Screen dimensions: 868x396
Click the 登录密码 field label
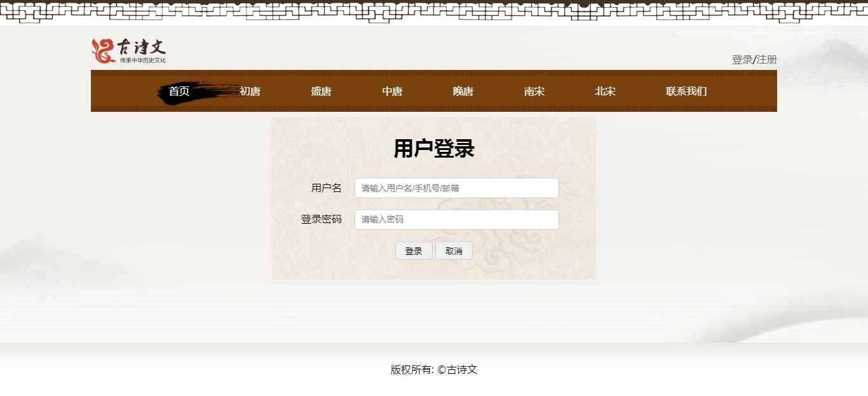[322, 219]
